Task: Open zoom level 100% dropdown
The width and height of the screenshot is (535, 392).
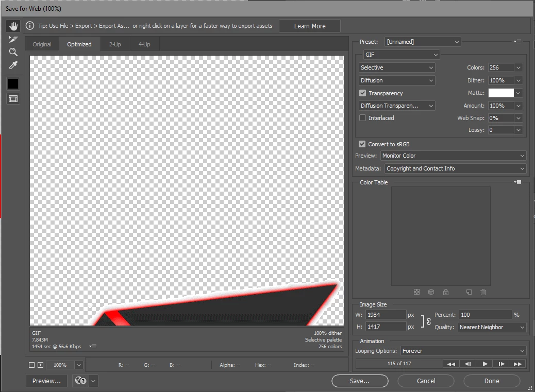Action: click(x=78, y=365)
